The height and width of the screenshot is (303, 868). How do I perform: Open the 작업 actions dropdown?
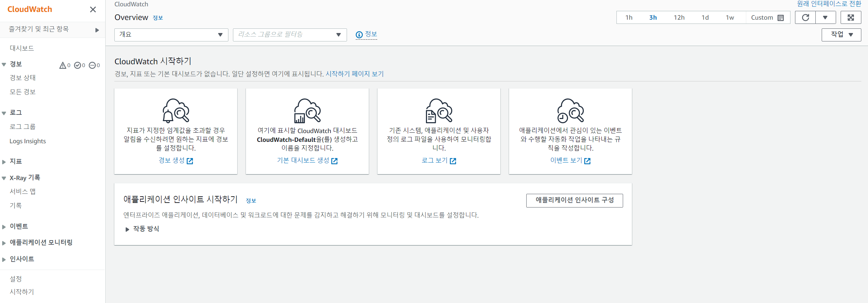(841, 35)
